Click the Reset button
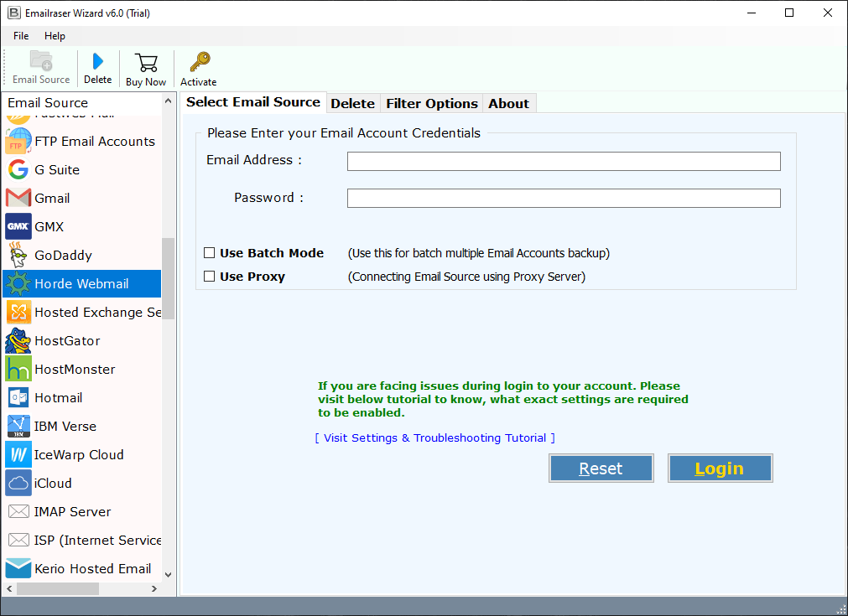The image size is (848, 616). point(601,468)
